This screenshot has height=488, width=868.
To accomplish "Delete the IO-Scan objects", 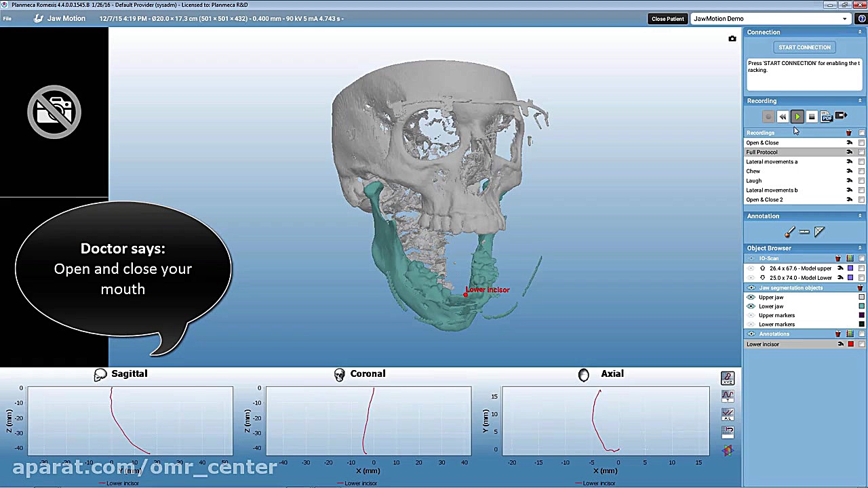I will click(838, 258).
